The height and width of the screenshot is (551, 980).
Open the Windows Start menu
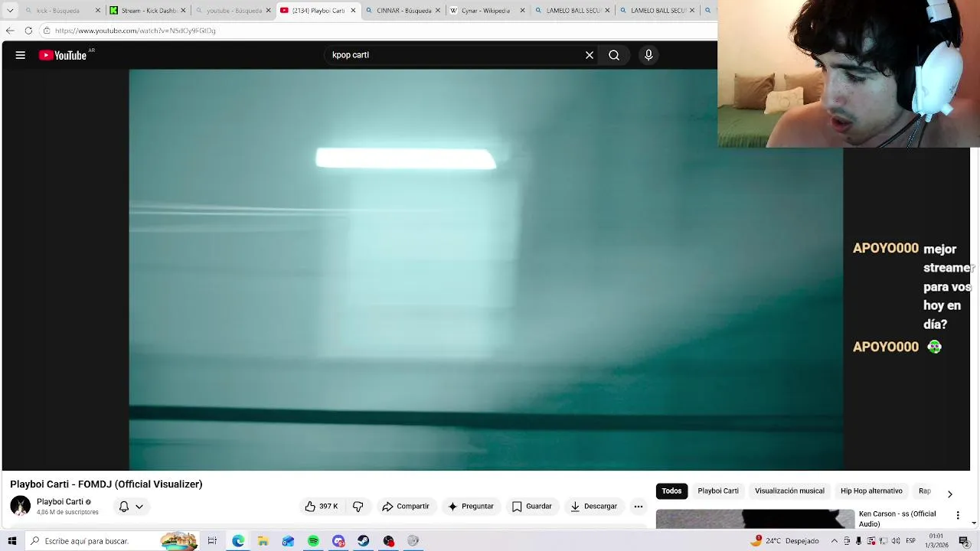(x=11, y=541)
